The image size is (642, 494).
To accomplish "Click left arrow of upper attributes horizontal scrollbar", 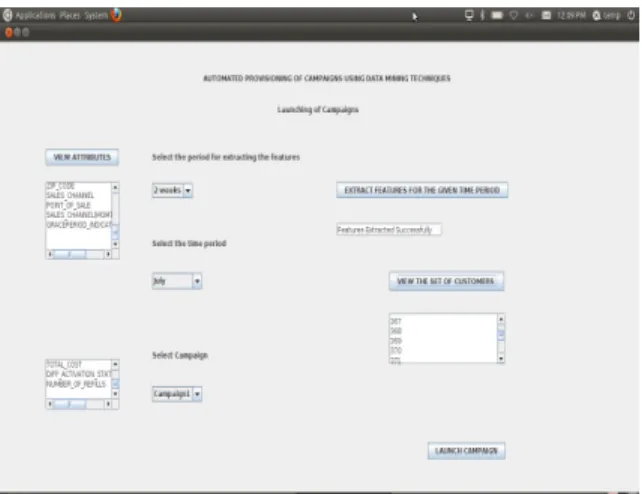I will pos(50,255).
